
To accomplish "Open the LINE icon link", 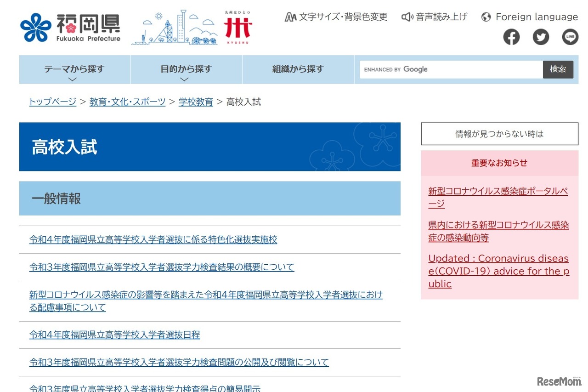I will (570, 37).
